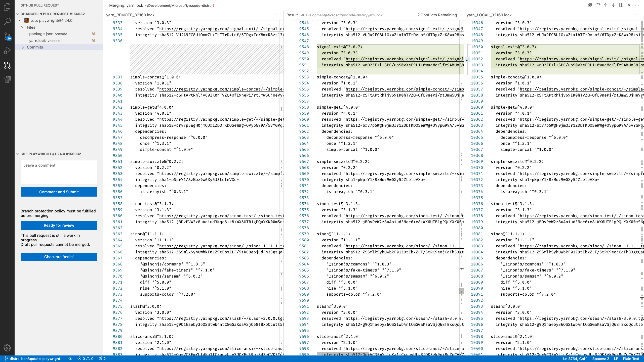
Task: Collapse the Changes in Pull Request #156032 section
Action: click(x=18, y=14)
